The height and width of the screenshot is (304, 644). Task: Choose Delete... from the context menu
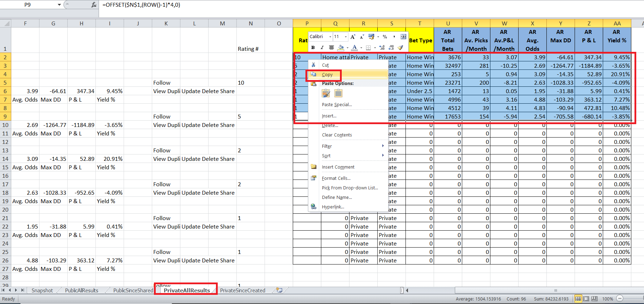pos(348,126)
